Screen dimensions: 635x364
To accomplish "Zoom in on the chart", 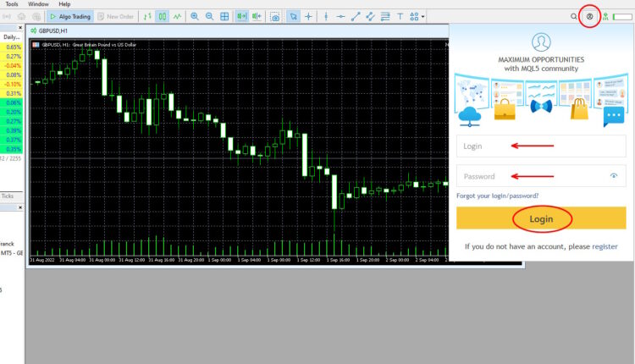I will (x=195, y=16).
